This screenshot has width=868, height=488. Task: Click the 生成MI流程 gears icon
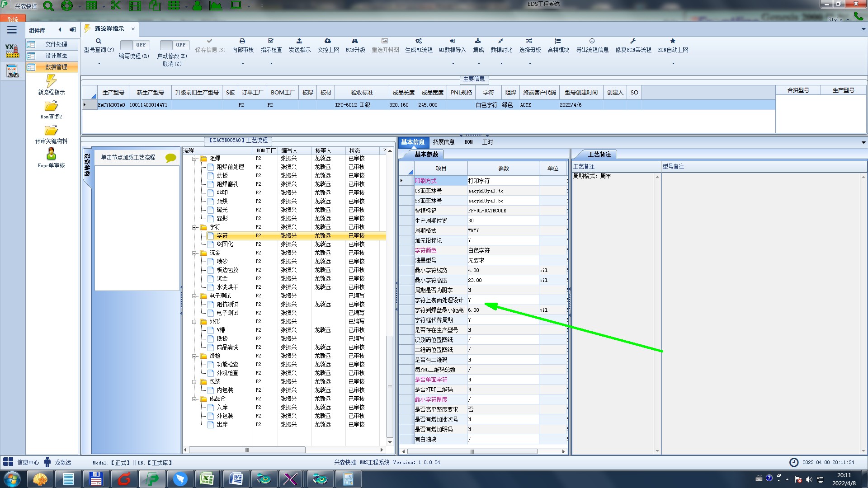pos(419,41)
